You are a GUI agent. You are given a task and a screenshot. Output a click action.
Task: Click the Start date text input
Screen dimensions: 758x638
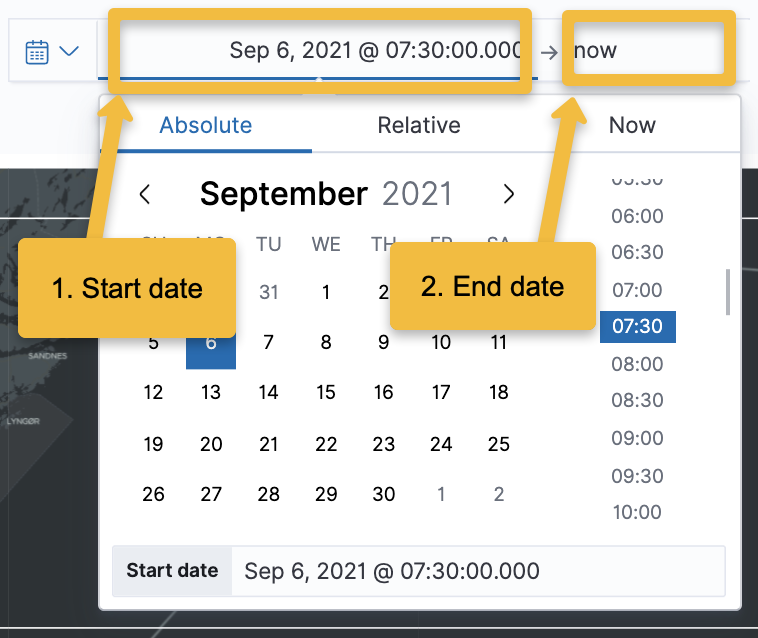pyautogui.click(x=479, y=571)
